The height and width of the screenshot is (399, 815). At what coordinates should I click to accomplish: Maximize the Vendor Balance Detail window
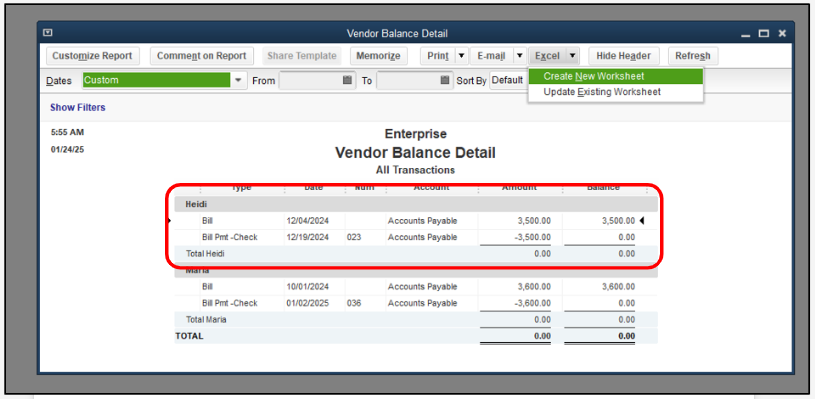(764, 33)
